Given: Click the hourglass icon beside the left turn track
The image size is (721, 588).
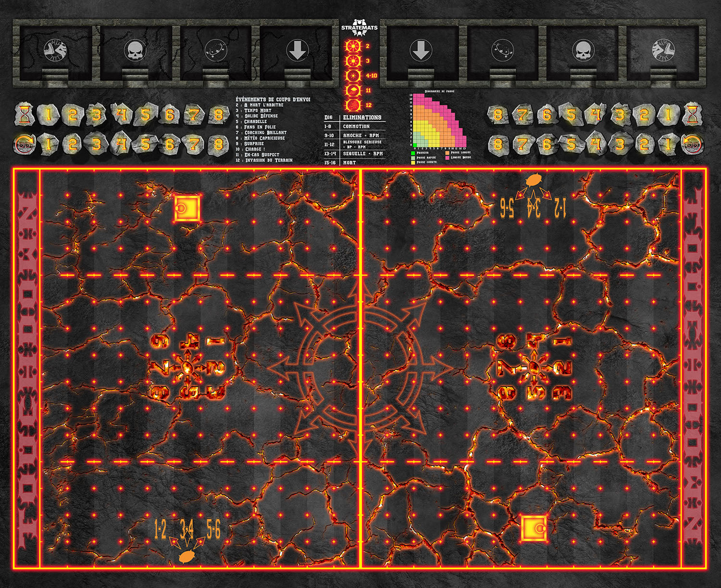Looking at the screenshot, I should coord(24,114).
